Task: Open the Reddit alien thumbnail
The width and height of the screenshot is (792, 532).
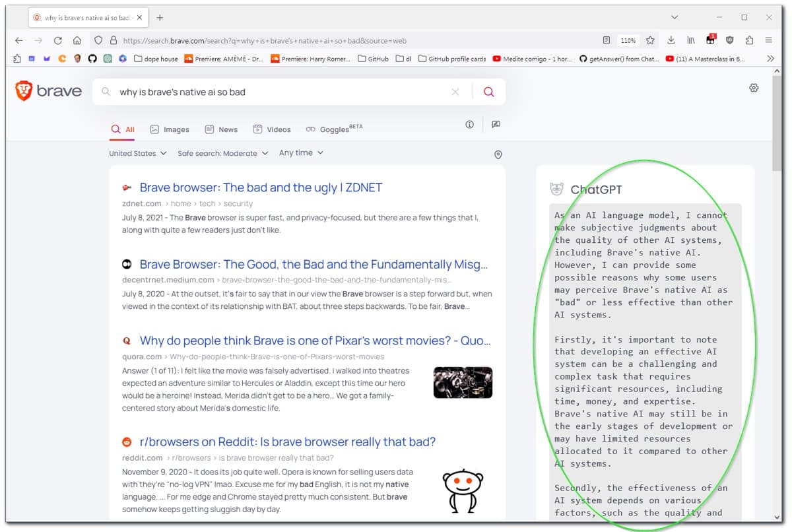Action: coord(463,492)
